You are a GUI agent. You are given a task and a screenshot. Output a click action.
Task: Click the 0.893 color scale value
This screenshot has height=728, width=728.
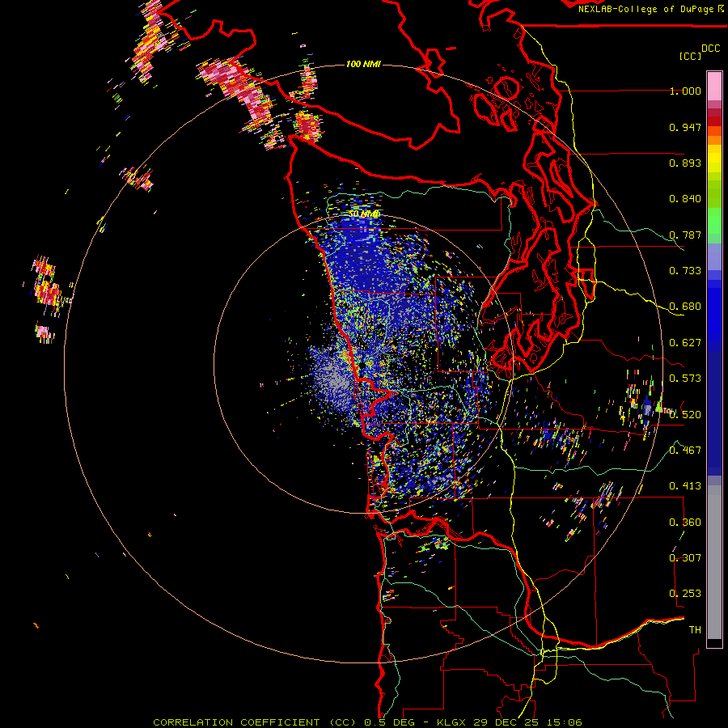(685, 163)
